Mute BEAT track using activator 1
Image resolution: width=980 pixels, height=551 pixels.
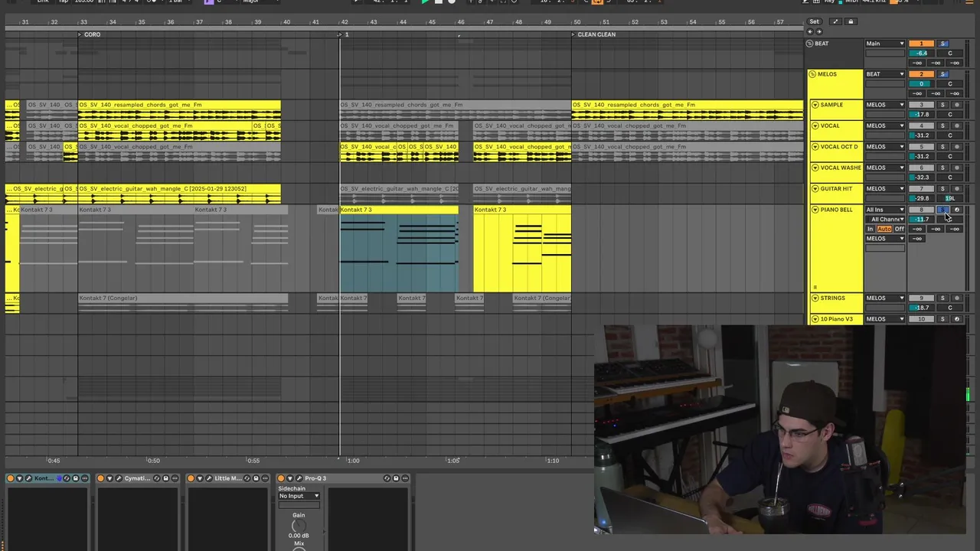[922, 44]
